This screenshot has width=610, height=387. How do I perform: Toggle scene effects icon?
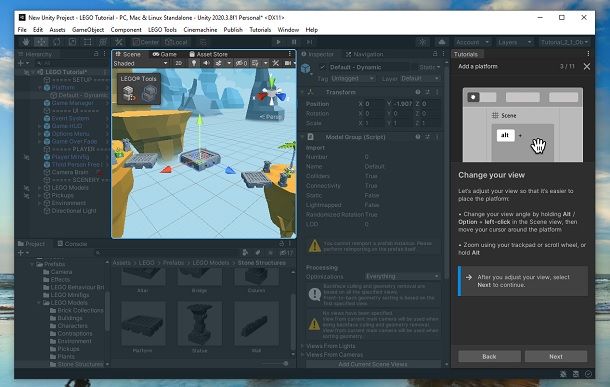tap(219, 63)
